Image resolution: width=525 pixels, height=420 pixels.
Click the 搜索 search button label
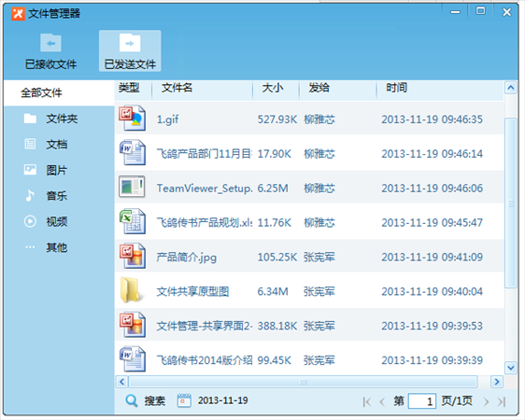click(x=155, y=400)
